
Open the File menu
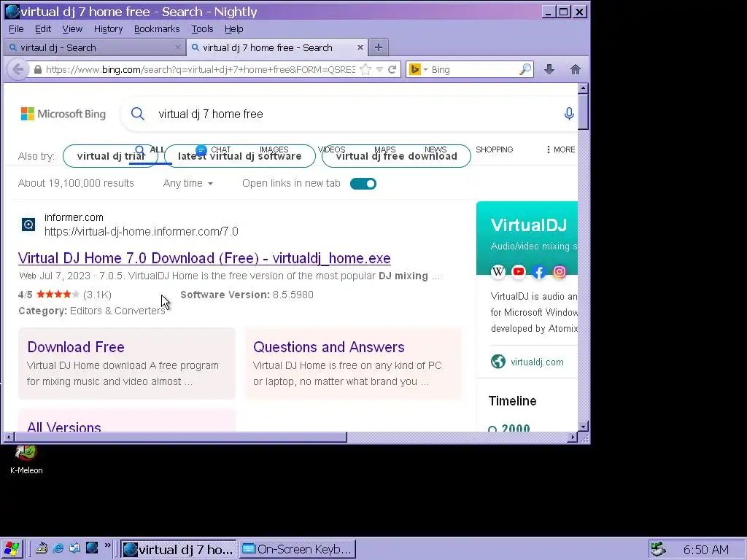point(16,29)
